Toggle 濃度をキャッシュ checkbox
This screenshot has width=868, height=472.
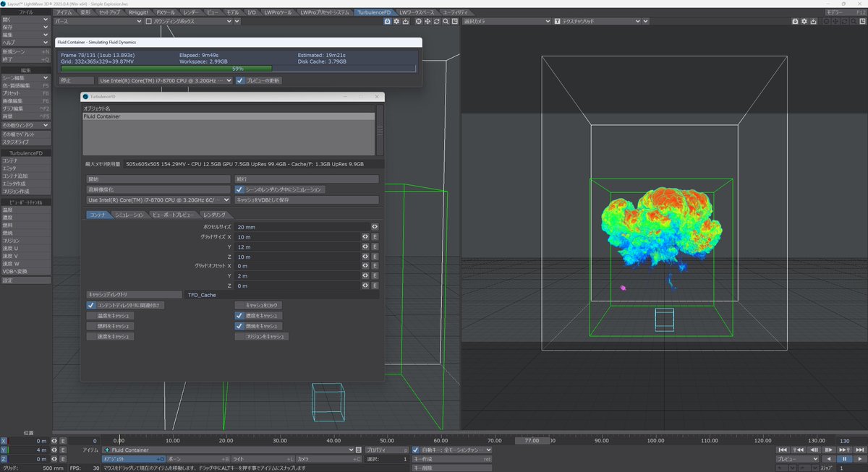pos(239,316)
